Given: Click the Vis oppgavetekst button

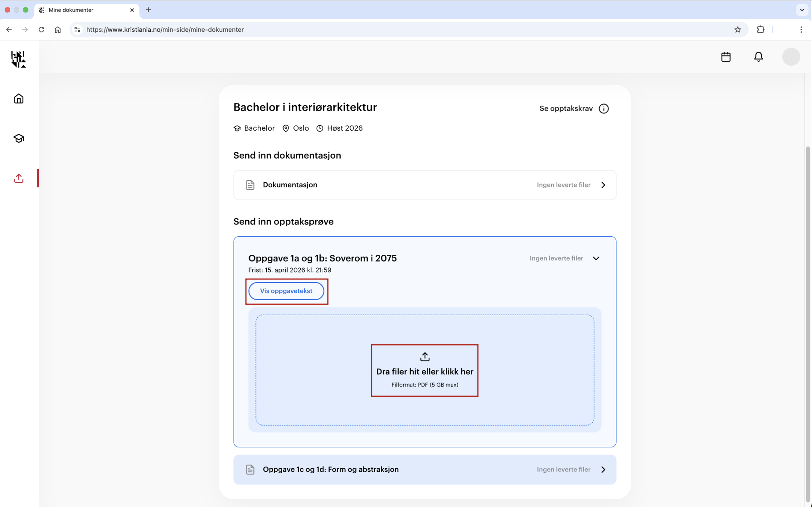Looking at the screenshot, I should 286,291.
